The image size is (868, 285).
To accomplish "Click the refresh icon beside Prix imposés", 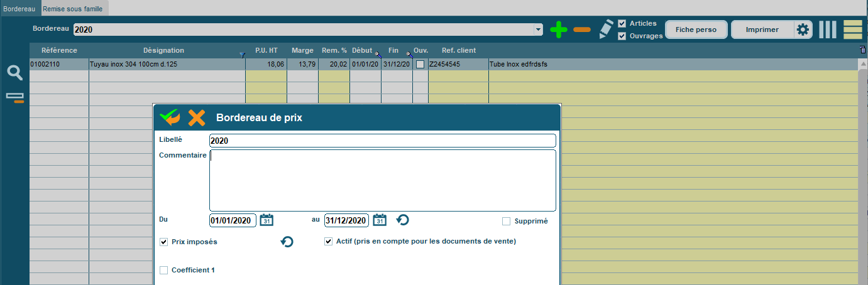I will coord(287,242).
